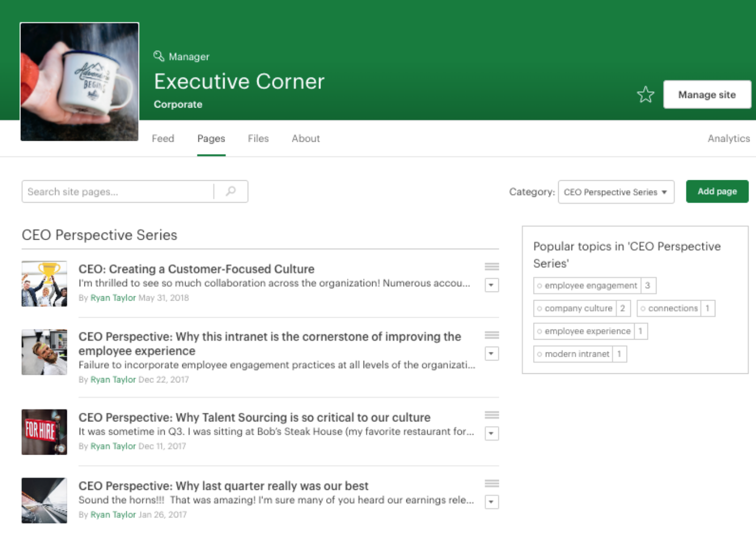Favorite the site with the star icon

point(645,95)
